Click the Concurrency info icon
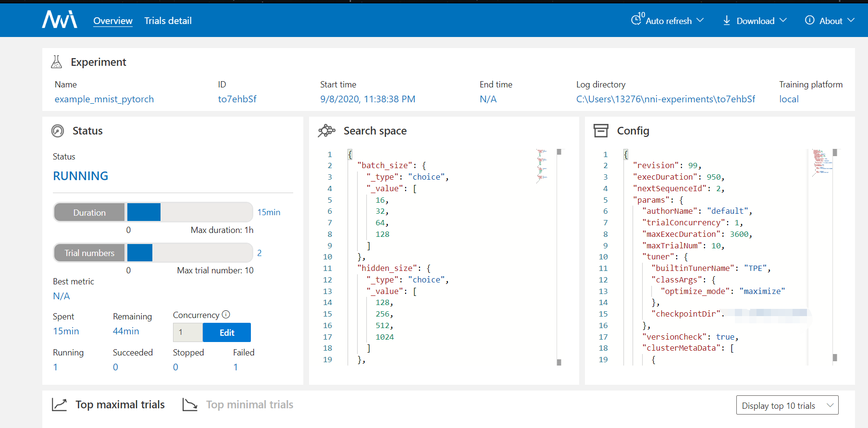 tap(226, 315)
